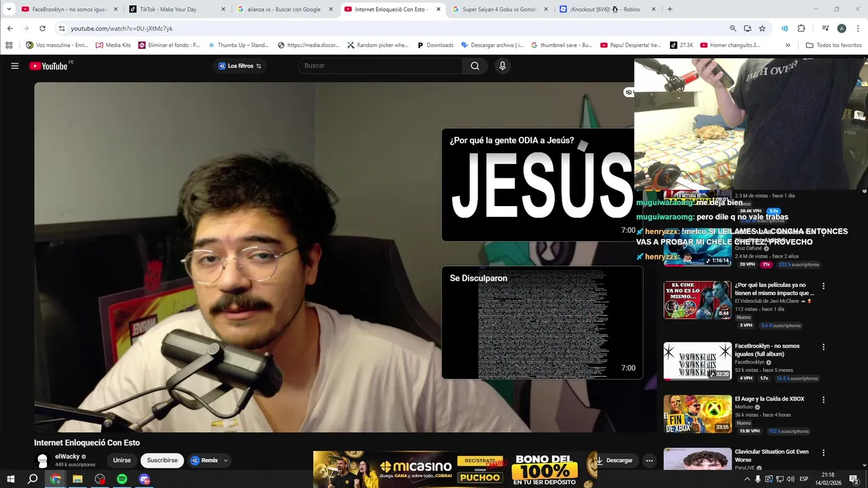Open options for ¿Por qué las películas video
Viewport: 868px width, 488px height.
(x=823, y=286)
